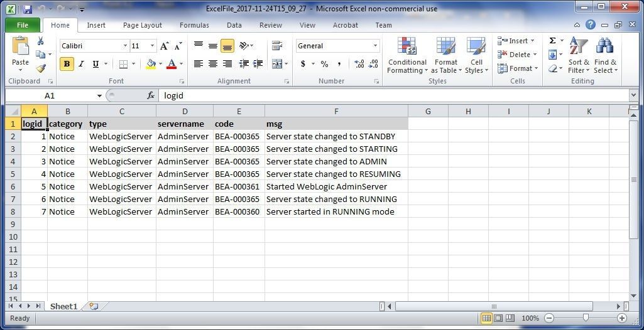Click Align Text Left icon
The width and height of the screenshot is (644, 330).
point(199,63)
